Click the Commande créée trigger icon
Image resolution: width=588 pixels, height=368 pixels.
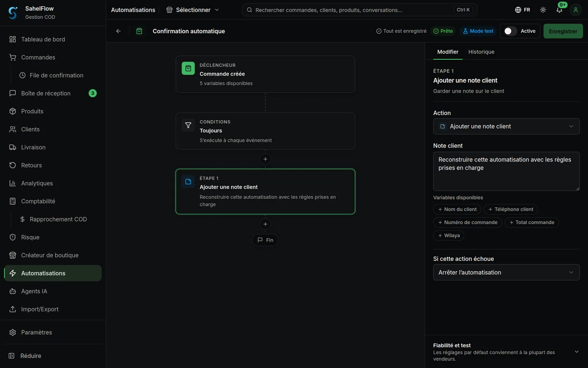point(188,69)
